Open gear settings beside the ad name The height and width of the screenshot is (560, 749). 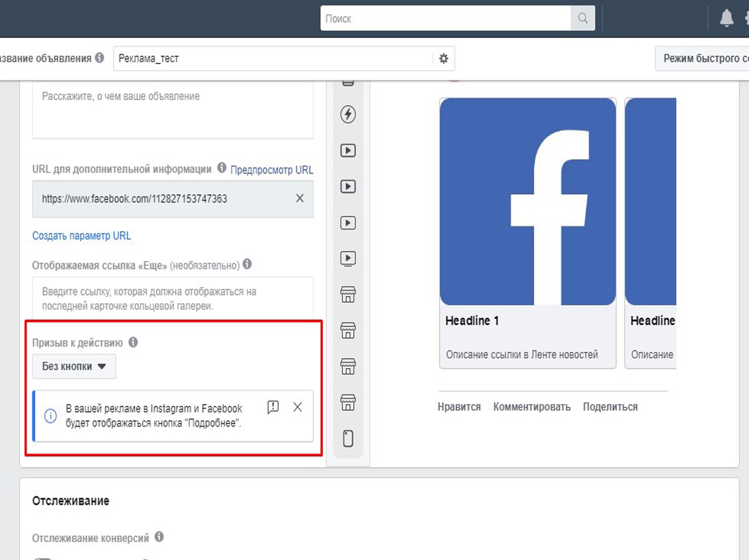[443, 58]
